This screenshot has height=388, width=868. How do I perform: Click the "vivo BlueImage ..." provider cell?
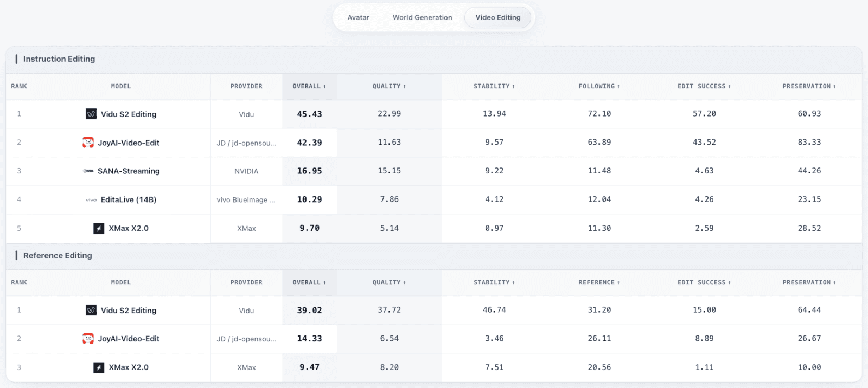pos(246,200)
